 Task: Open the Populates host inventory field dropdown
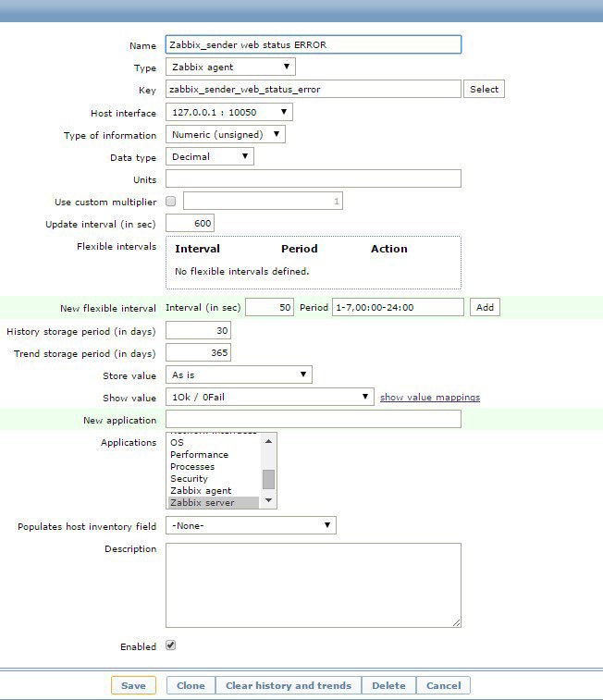point(251,525)
